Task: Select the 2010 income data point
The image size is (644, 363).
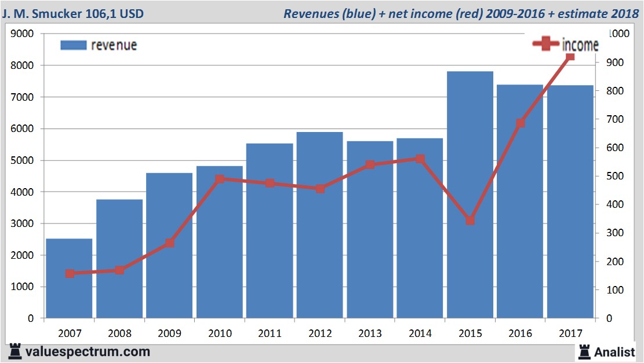Action: (x=220, y=179)
